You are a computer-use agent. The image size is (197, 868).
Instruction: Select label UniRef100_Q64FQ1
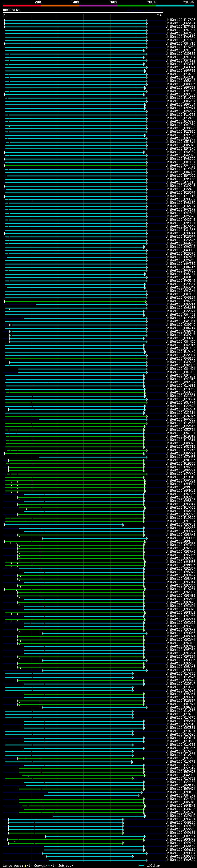click(x=180, y=314)
